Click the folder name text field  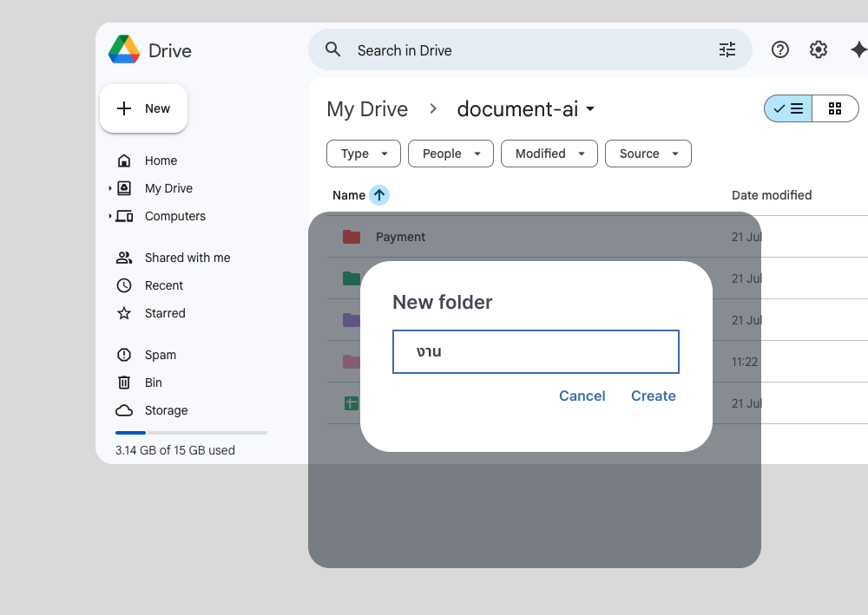click(x=536, y=351)
